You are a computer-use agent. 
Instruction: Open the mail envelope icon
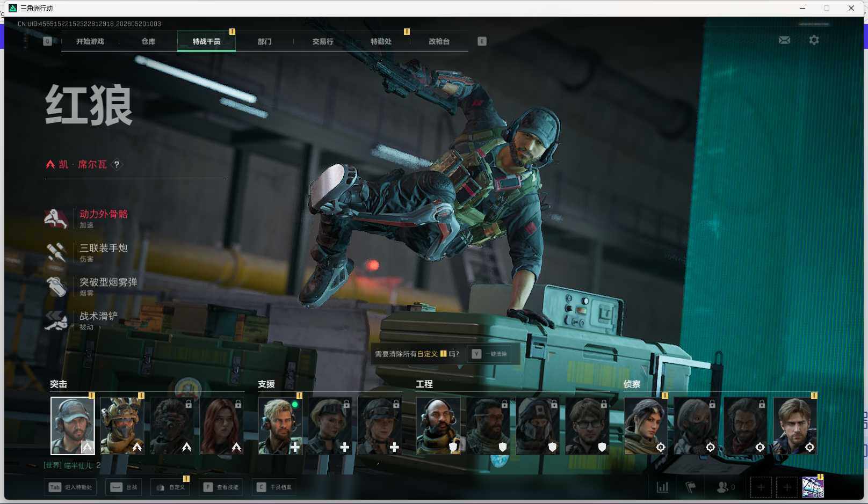click(x=784, y=40)
